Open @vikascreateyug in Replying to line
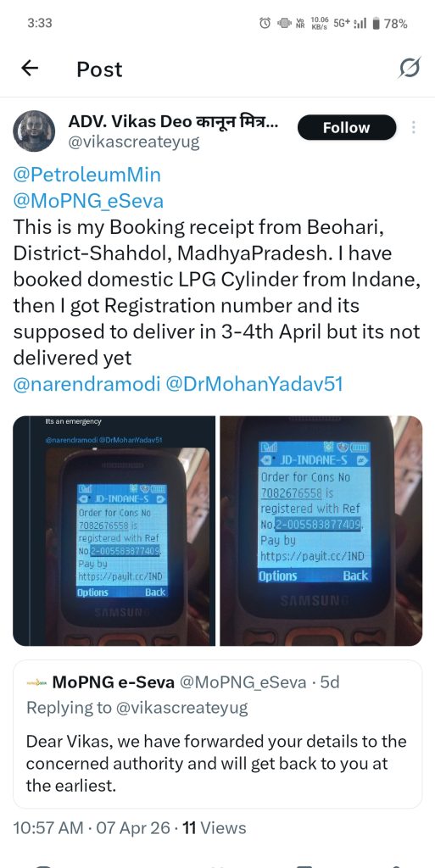 pyautogui.click(x=181, y=708)
